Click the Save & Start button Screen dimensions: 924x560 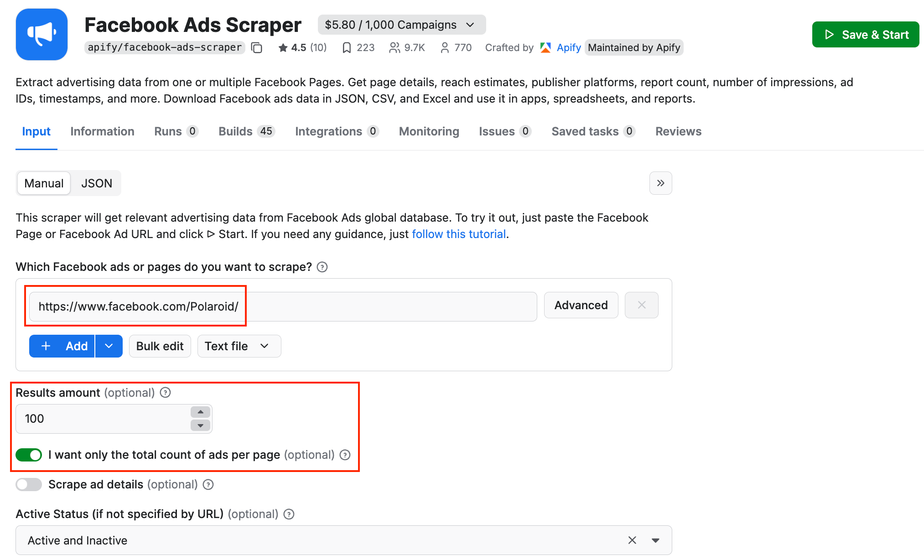pos(865,34)
